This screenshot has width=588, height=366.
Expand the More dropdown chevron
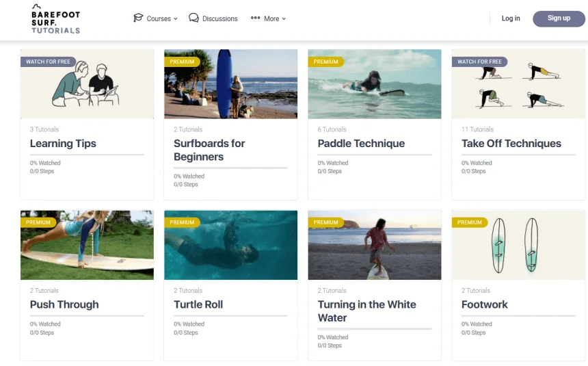pos(284,18)
